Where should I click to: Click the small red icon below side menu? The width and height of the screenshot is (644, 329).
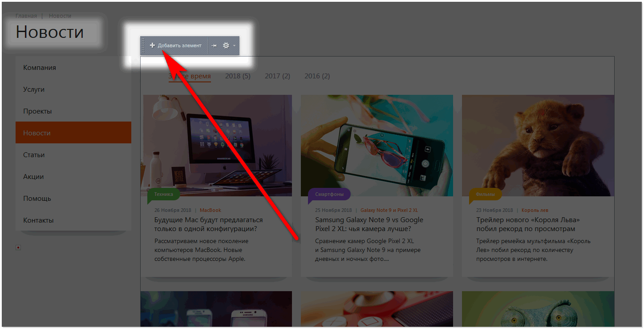(18, 248)
